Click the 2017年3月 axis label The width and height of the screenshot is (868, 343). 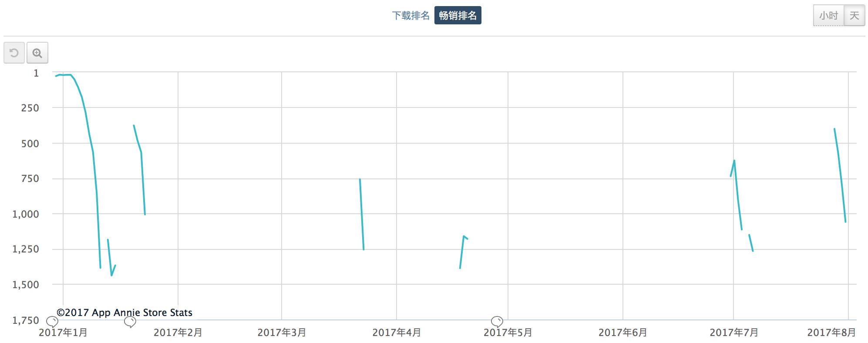pyautogui.click(x=282, y=333)
